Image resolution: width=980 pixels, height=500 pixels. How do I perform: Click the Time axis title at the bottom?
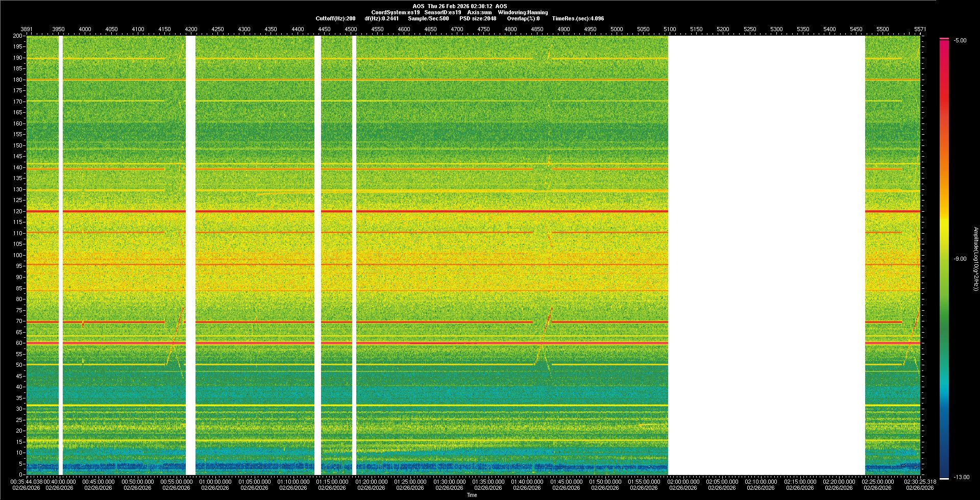point(472,495)
